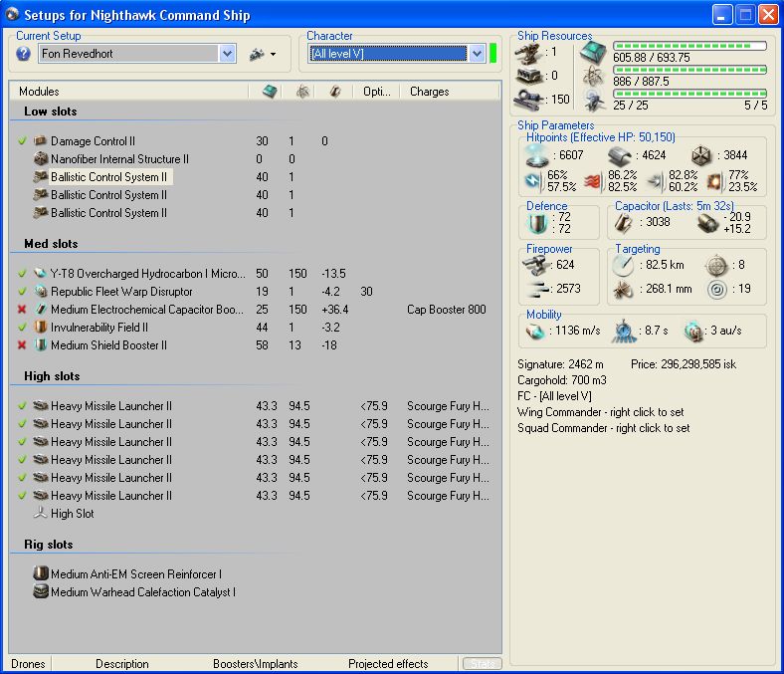Toggle the first Heavy Missile Launcher II
The width and height of the screenshot is (784, 674).
click(22, 406)
